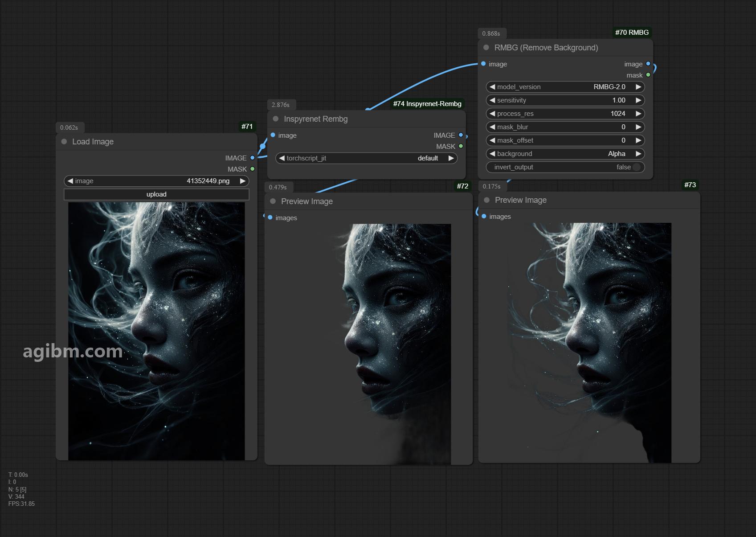
Task: Click Load Image MASK output port
Action: (253, 169)
